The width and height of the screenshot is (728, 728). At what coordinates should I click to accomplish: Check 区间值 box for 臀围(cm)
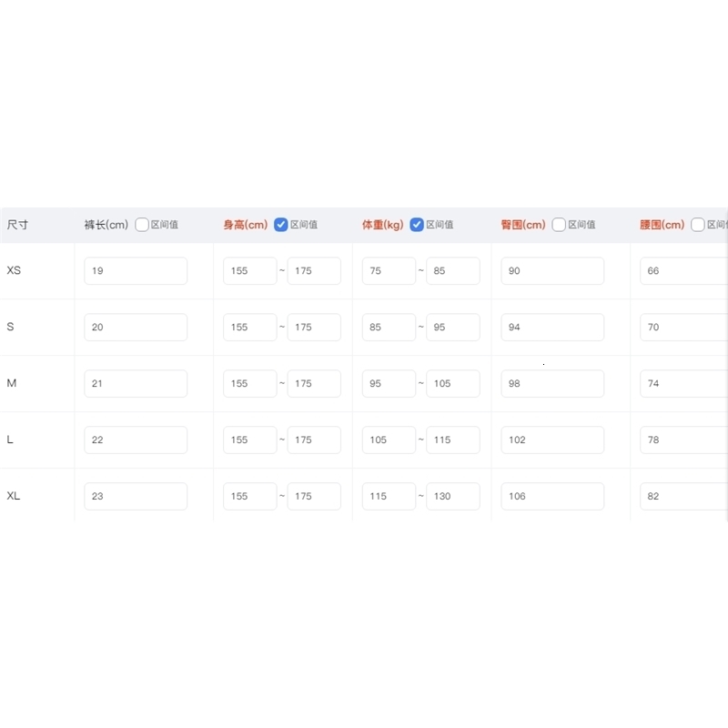pos(559,225)
